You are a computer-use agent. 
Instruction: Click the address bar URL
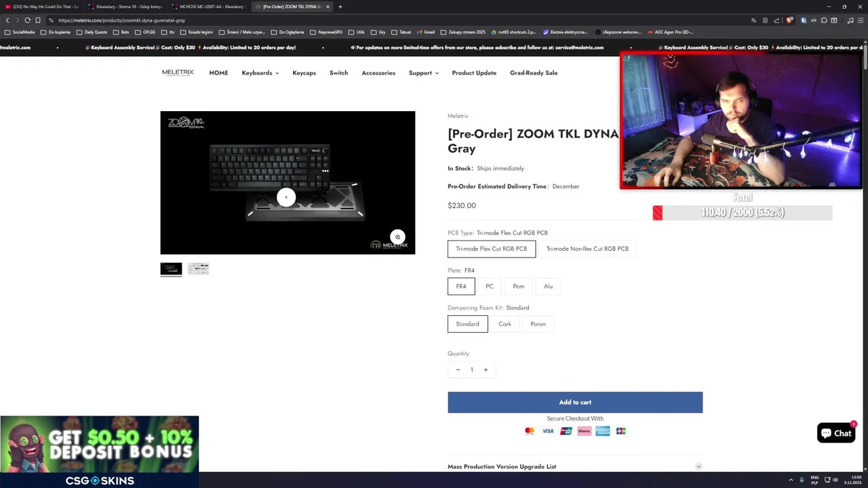coord(122,20)
